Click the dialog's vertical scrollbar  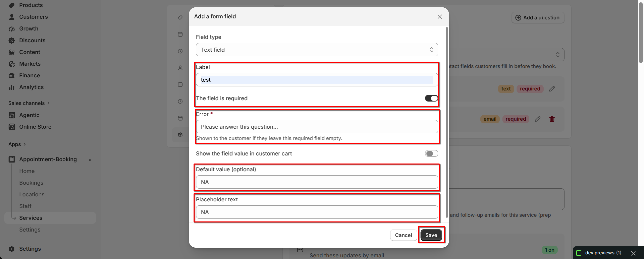tap(447, 122)
